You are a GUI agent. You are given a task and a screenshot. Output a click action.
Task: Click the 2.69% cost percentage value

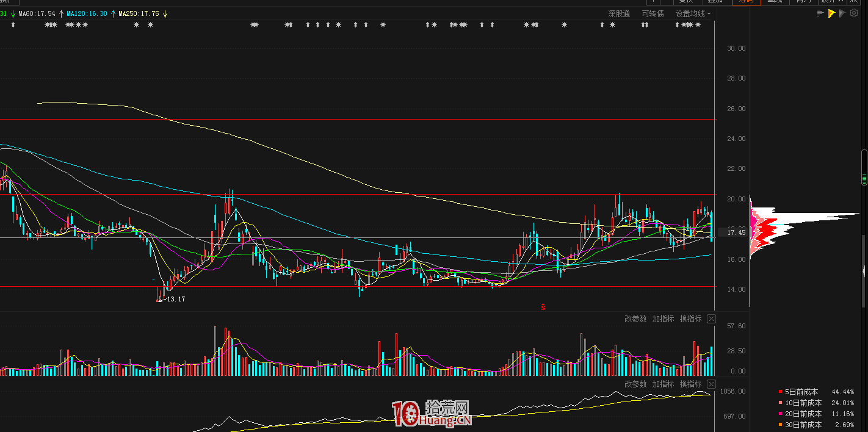[845, 425]
